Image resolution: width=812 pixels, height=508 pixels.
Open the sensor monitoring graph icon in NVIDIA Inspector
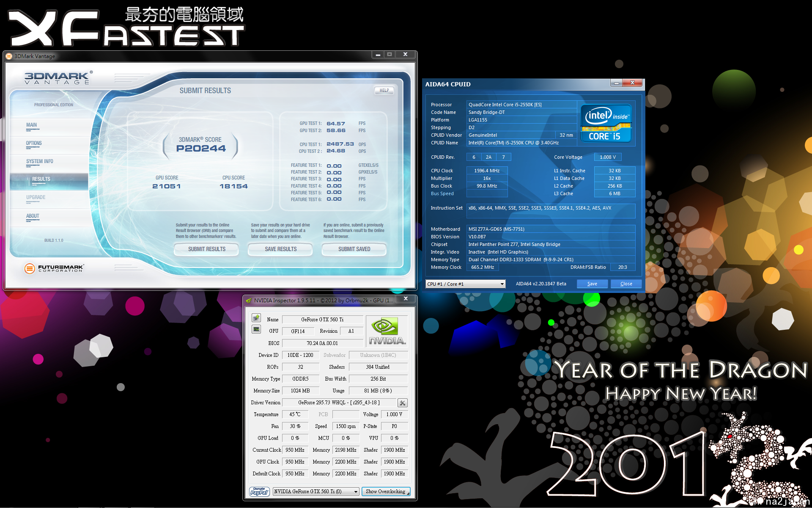[256, 329]
